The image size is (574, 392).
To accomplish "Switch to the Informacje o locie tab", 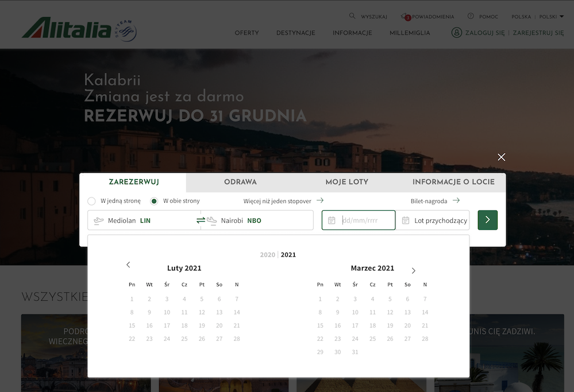I will click(x=453, y=182).
